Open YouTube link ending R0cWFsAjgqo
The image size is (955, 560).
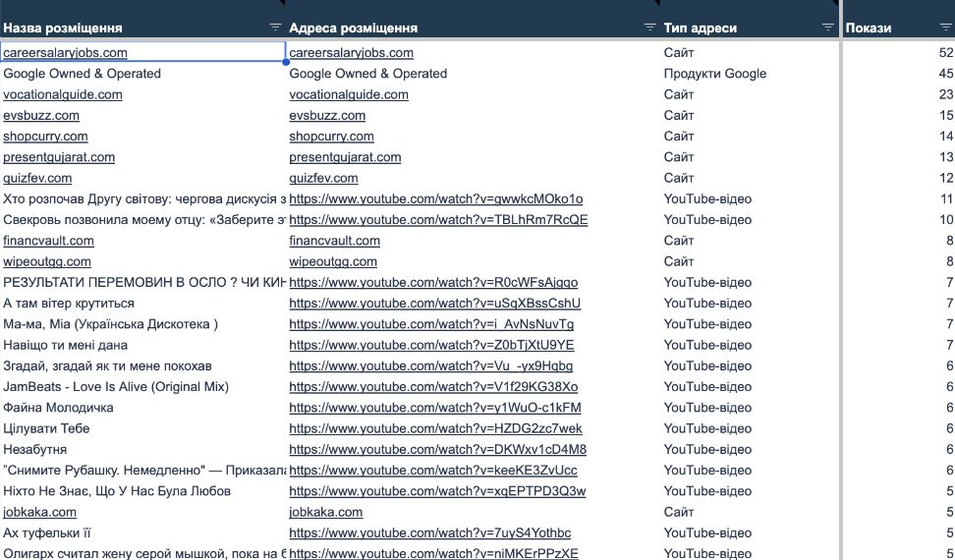(433, 282)
